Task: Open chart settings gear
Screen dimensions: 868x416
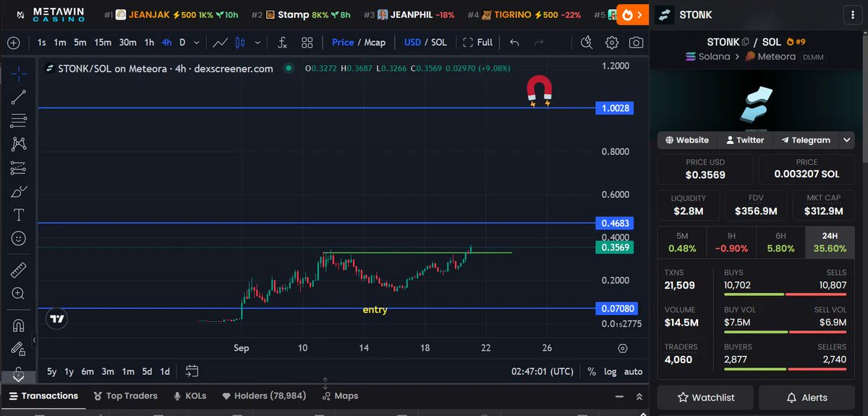Action: coord(612,43)
